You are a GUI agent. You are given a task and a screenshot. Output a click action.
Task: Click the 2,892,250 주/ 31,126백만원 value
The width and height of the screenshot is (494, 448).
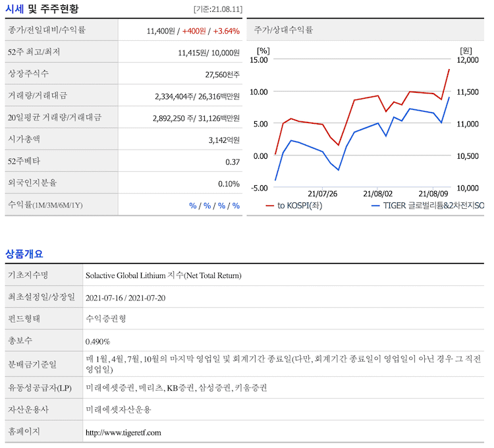click(196, 118)
